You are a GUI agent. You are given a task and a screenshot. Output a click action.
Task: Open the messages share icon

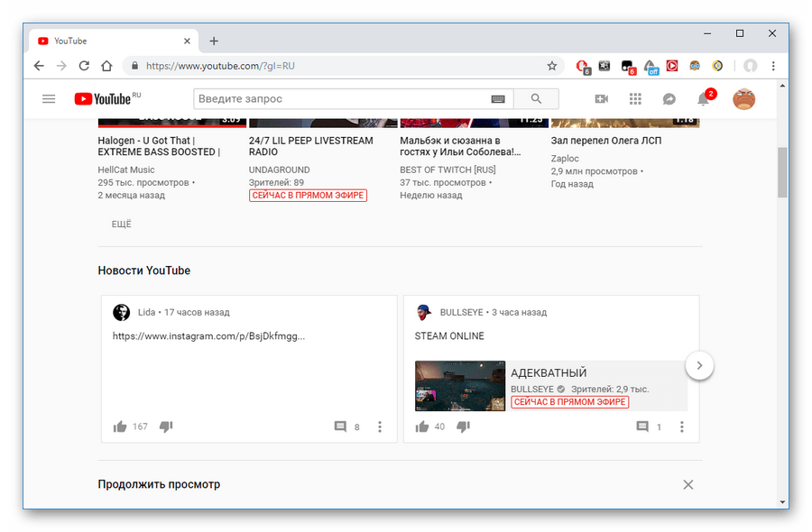[669, 99]
